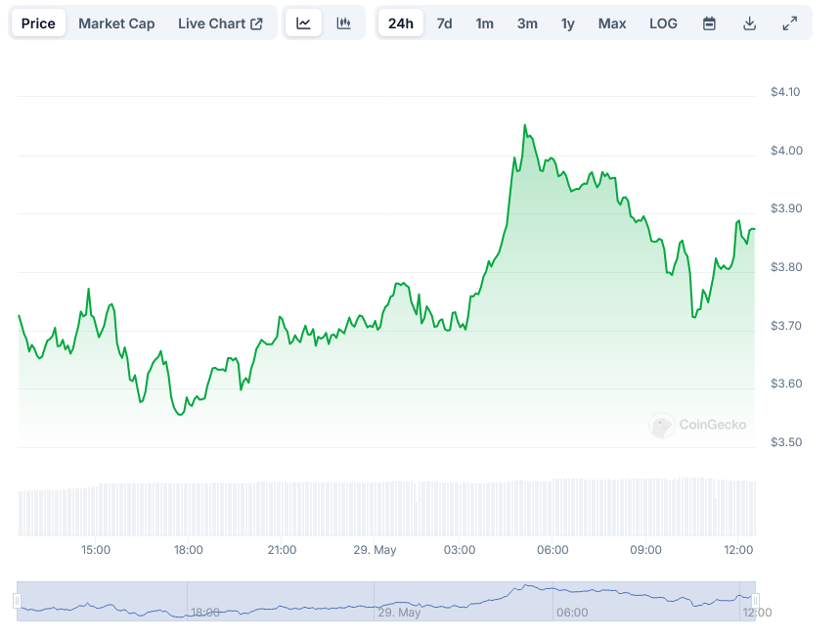This screenshot has height=640, width=840.
Task: Click the 09:00 time axis label
Action: (x=646, y=550)
